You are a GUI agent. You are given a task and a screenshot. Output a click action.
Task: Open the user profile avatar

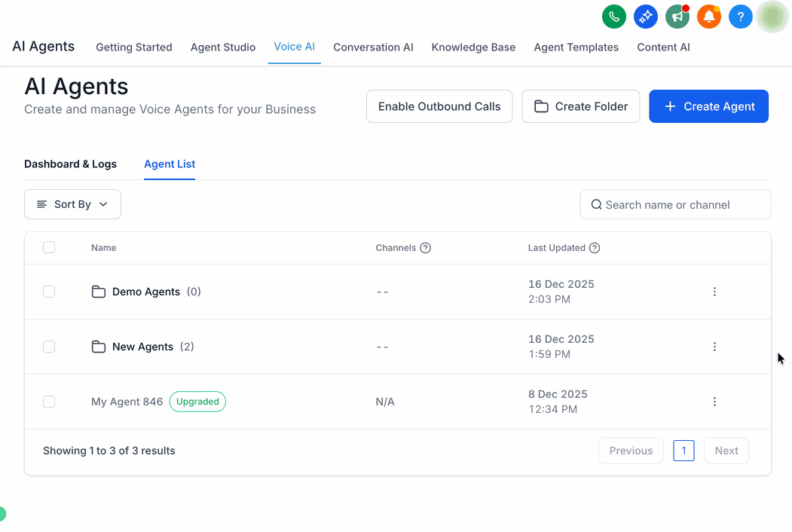click(x=772, y=17)
